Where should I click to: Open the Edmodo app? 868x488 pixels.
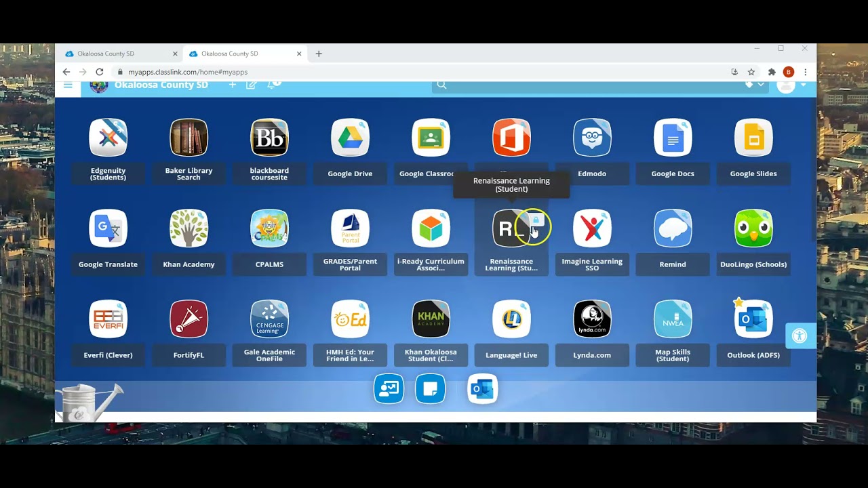(592, 138)
